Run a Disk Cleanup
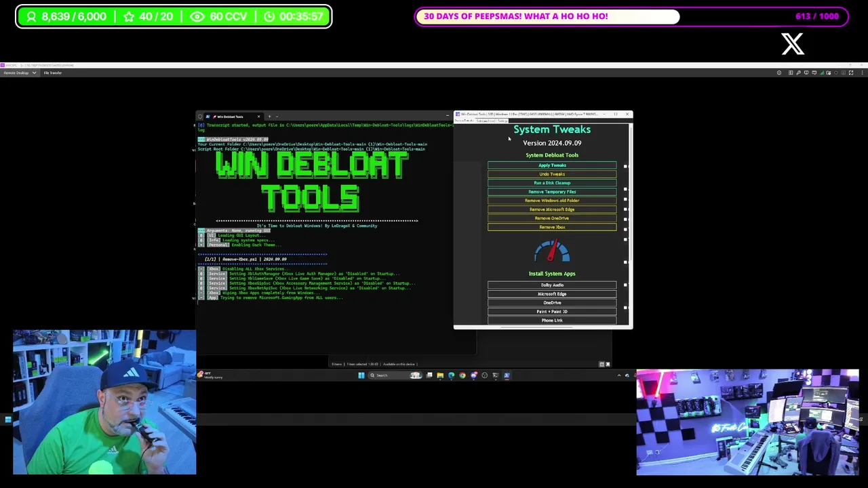868x488 pixels. (552, 183)
